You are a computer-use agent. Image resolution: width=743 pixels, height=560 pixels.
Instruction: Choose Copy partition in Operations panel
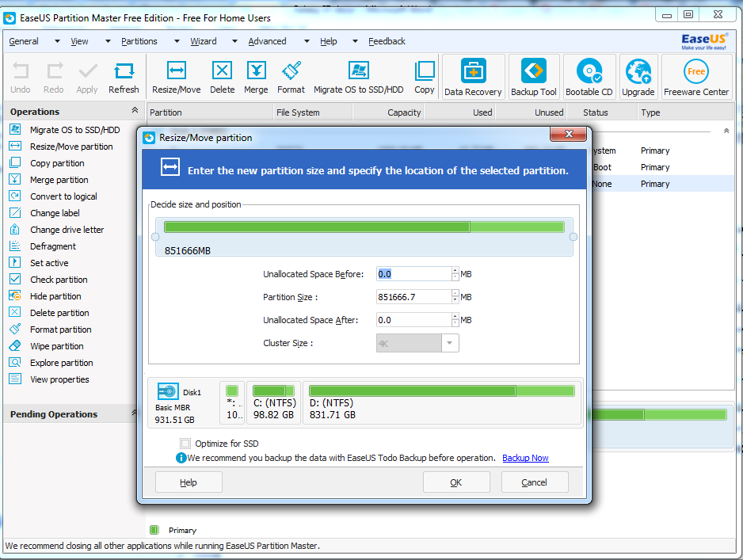(57, 163)
